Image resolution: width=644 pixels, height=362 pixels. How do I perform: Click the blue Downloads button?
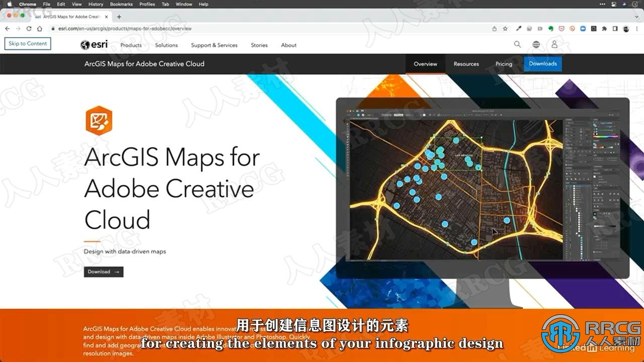[543, 64]
